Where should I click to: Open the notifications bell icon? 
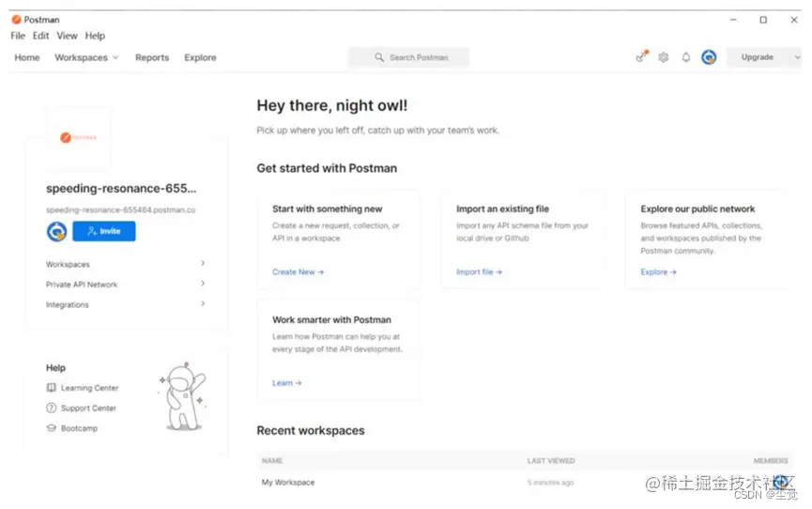click(x=685, y=57)
